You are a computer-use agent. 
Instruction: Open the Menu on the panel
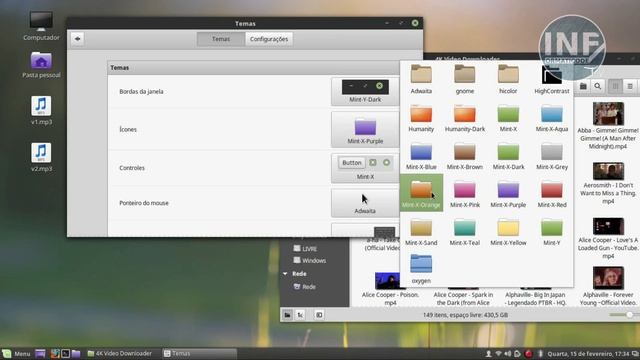coord(16,353)
